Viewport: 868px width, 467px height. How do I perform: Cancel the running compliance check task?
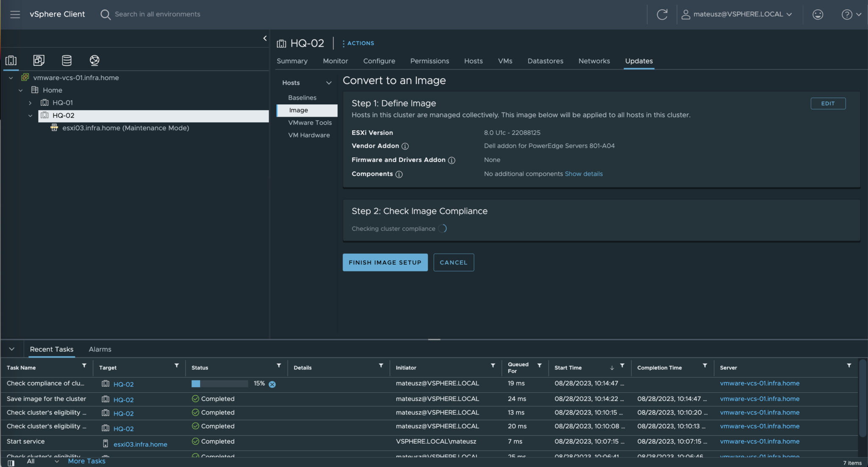coord(272,384)
